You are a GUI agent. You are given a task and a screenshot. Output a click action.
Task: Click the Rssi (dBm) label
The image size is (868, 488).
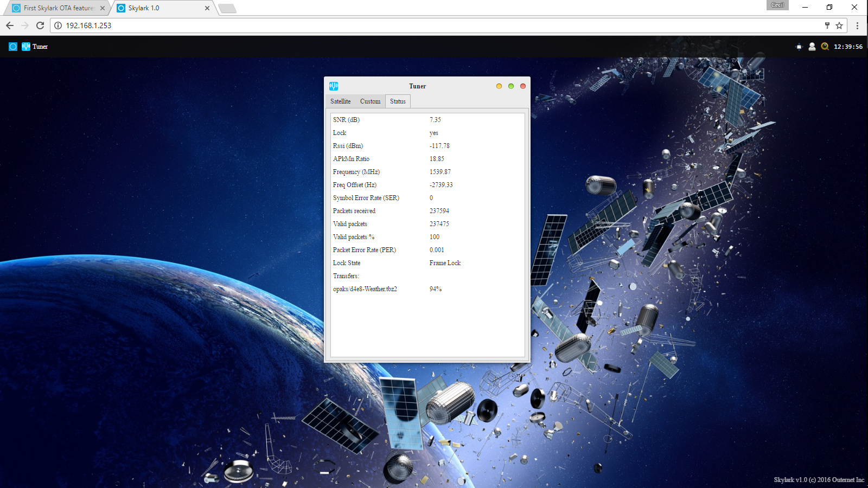[348, 146]
